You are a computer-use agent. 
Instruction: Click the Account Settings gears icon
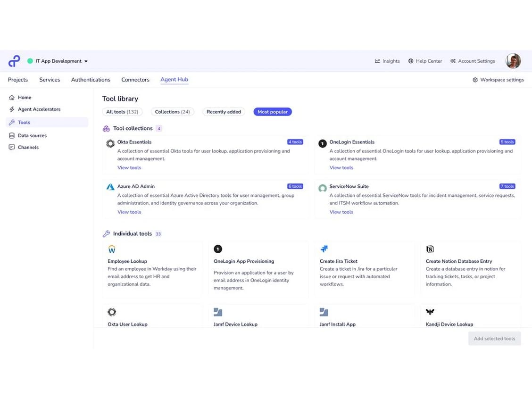453,61
